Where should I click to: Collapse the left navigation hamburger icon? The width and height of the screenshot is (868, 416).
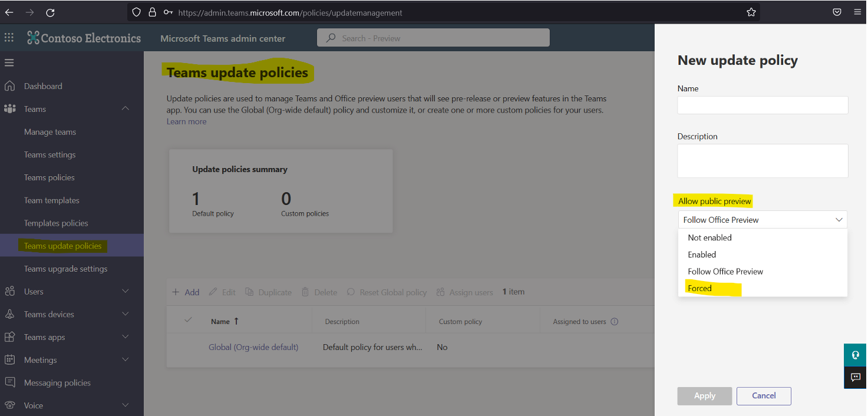point(9,62)
